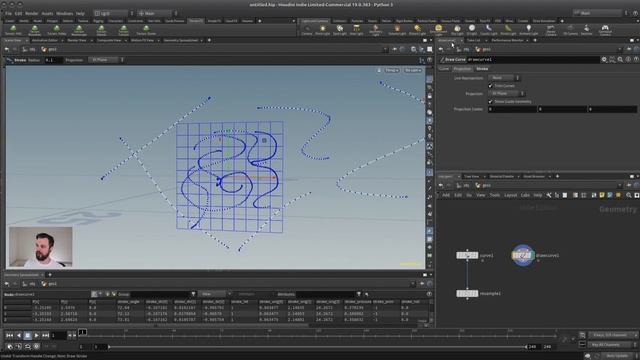
Task: Click the timeline range slider bar
Action: (x=317, y=347)
